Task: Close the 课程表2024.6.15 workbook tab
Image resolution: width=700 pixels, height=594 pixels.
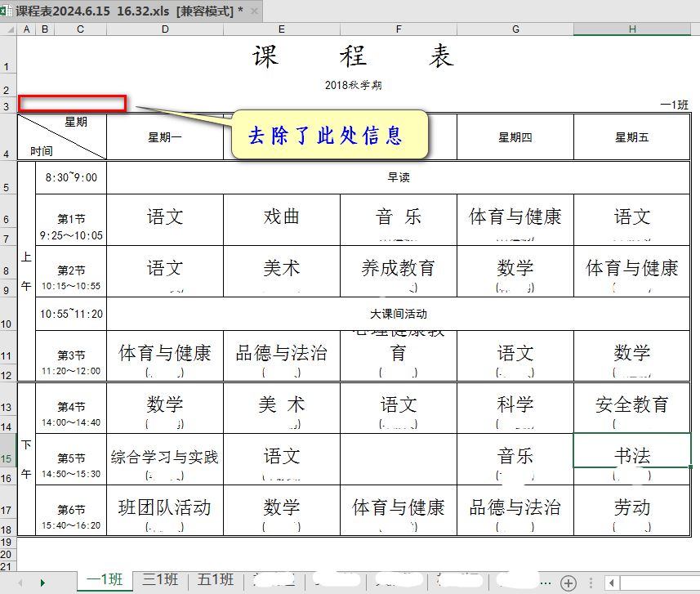Action: pyautogui.click(x=253, y=11)
